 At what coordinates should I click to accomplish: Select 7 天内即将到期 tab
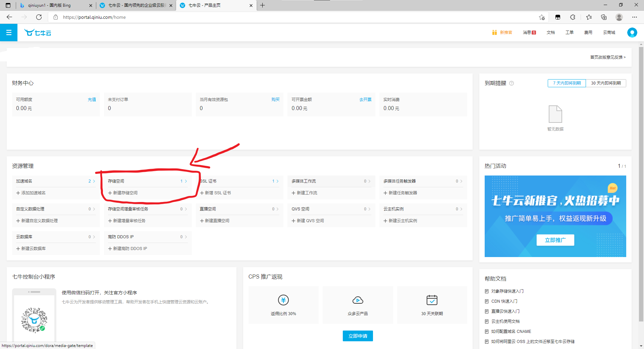tap(567, 83)
